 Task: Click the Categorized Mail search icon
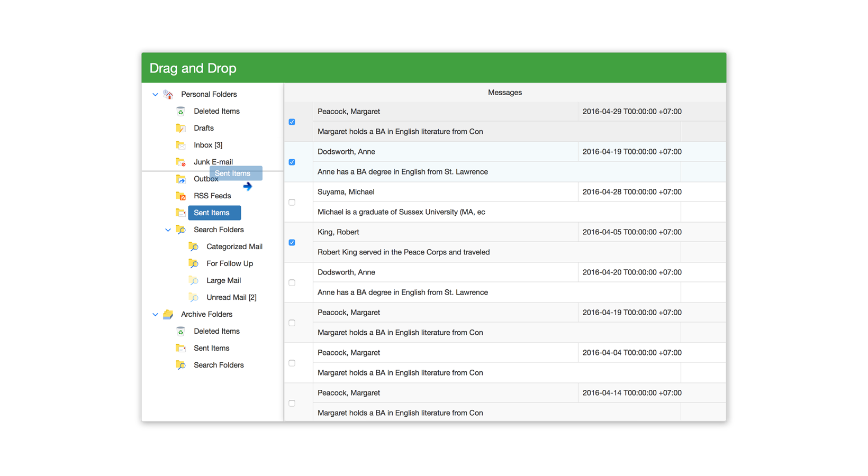coord(194,246)
